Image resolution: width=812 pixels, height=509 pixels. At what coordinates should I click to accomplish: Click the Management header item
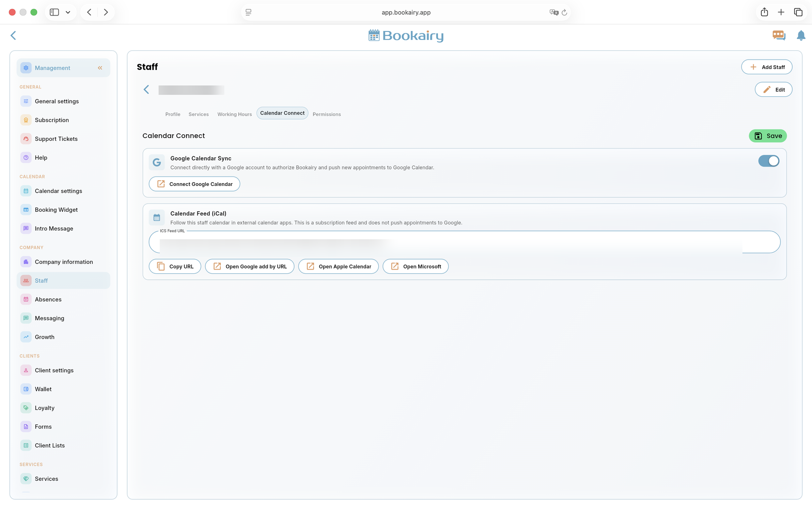pos(63,68)
